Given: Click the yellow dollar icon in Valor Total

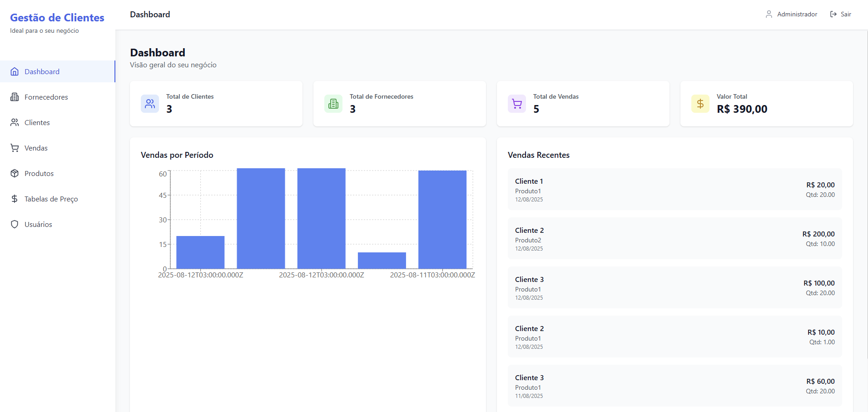Looking at the screenshot, I should coord(700,104).
